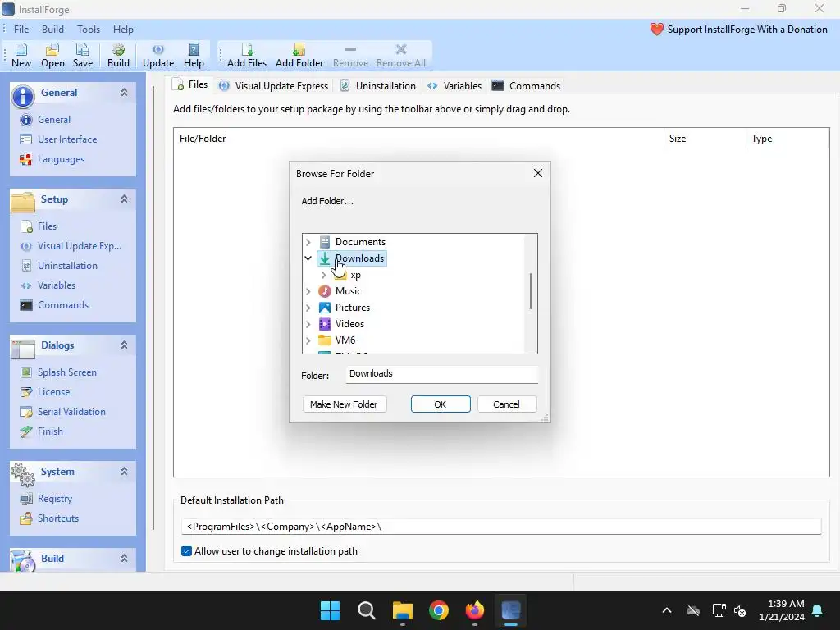Open the File menu

click(21, 30)
